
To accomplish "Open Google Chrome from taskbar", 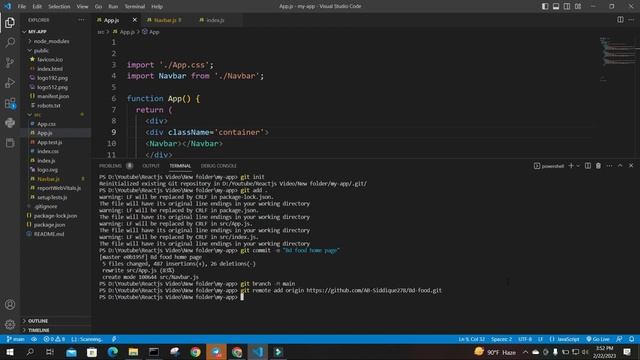I will point(196,352).
